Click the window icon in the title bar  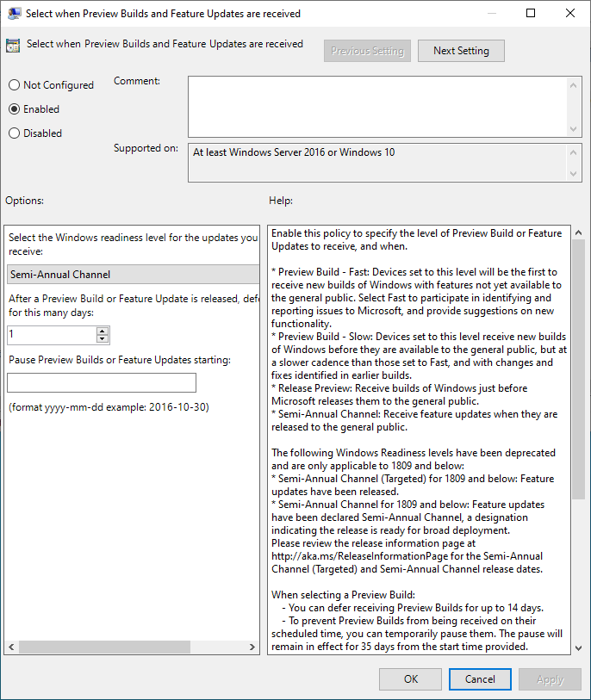click(13, 13)
